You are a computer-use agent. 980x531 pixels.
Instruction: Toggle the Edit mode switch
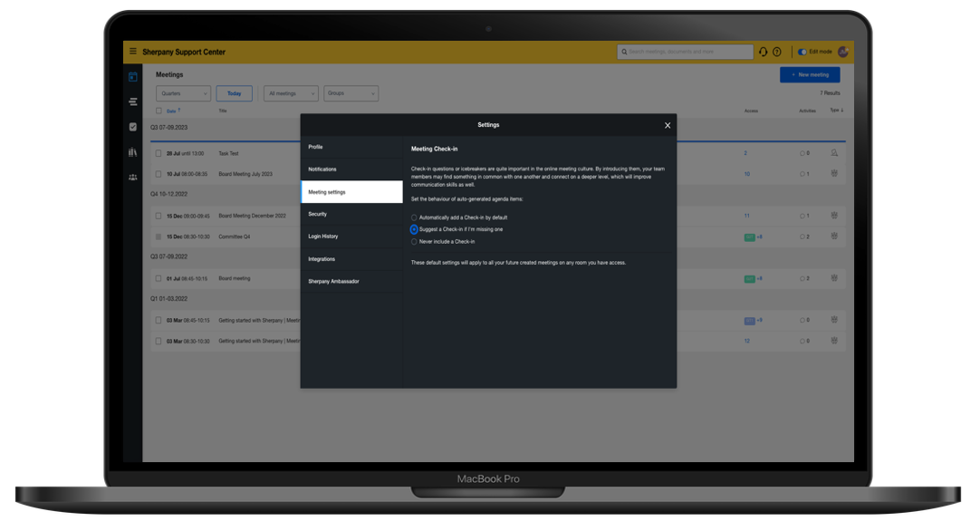[802, 52]
